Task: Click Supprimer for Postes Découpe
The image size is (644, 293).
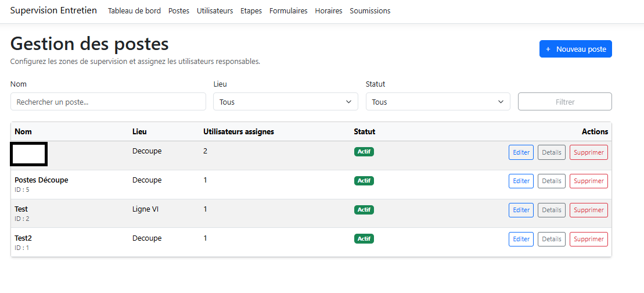Action: click(x=588, y=181)
